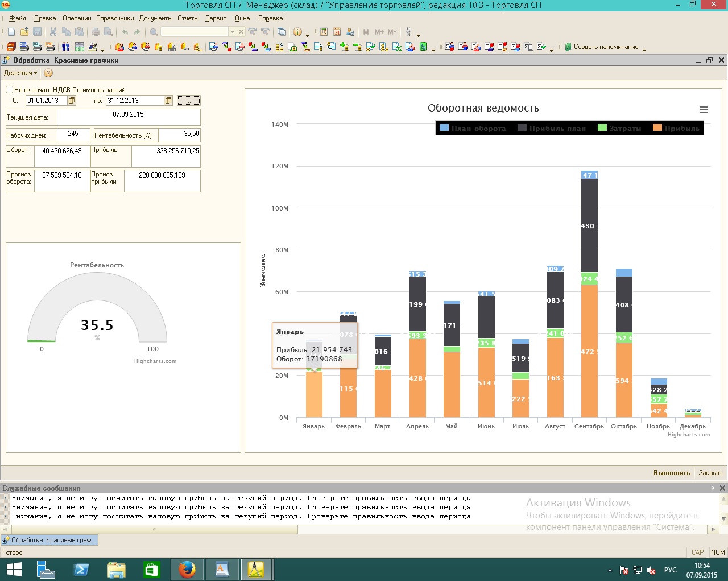The width and height of the screenshot is (728, 581).
Task: Open Firefox from the taskbar
Action: point(187,569)
